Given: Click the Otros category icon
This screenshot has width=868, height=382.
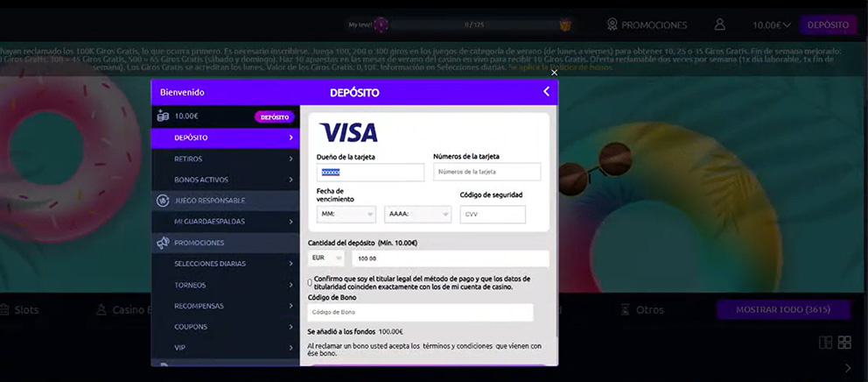Looking at the screenshot, I should [625, 309].
